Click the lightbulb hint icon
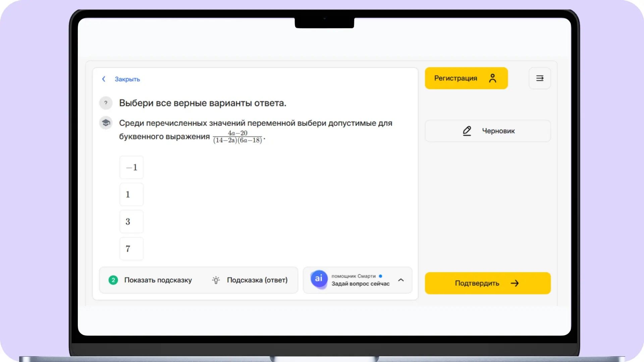Viewport: 644px width, 362px height. 216,280
